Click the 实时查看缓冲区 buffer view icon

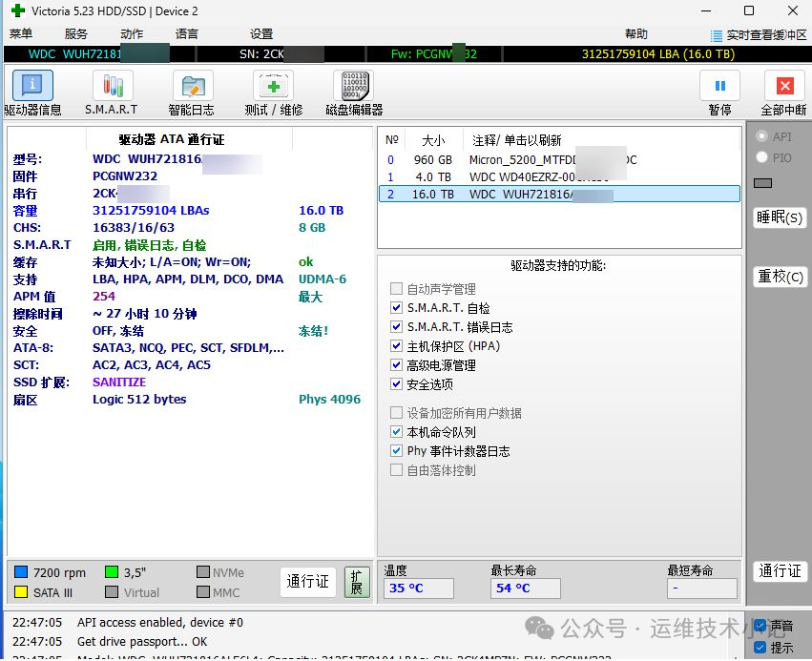click(717, 35)
